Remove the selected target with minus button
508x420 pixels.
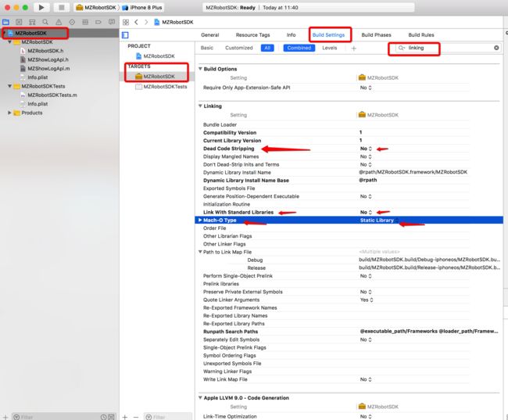click(x=136, y=417)
